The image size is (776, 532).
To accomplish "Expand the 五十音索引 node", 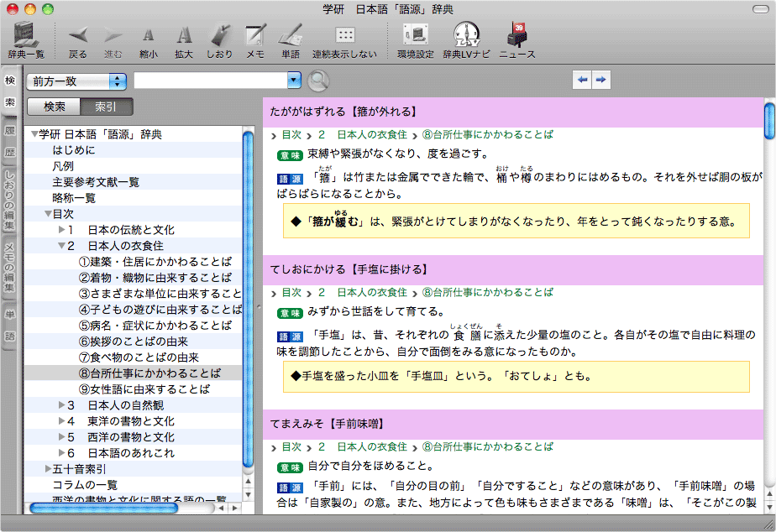I will tap(48, 468).
